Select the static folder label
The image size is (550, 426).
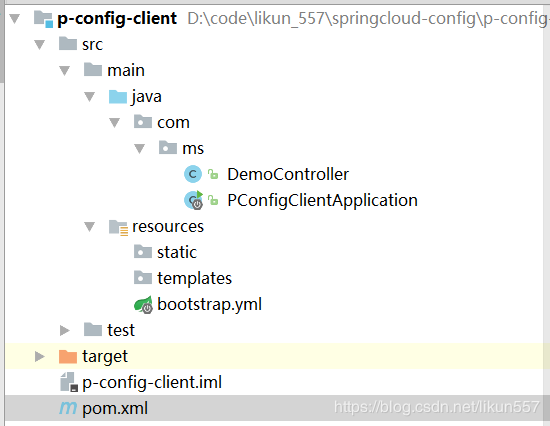coord(177,252)
